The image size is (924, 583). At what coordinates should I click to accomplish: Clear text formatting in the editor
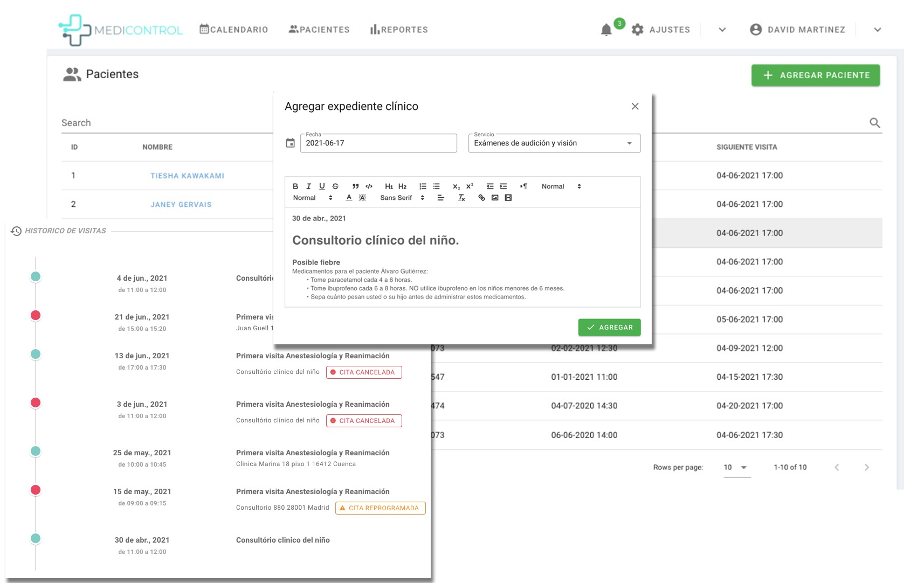461,198
